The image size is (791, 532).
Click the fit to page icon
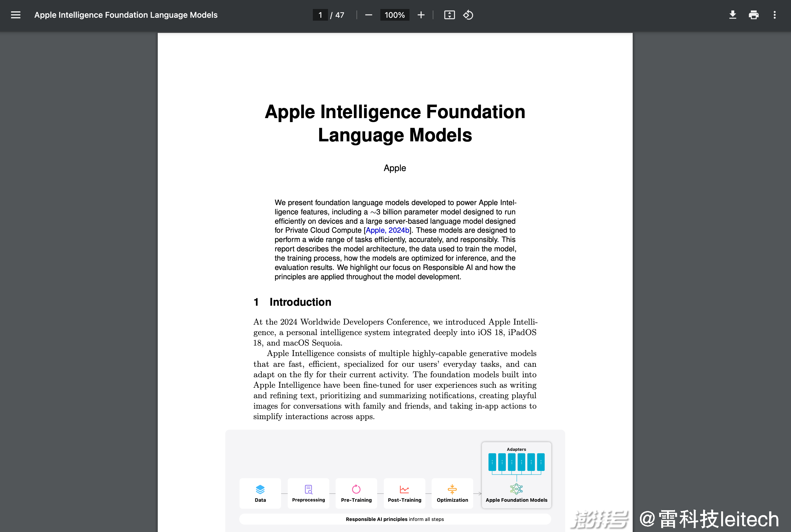click(449, 15)
